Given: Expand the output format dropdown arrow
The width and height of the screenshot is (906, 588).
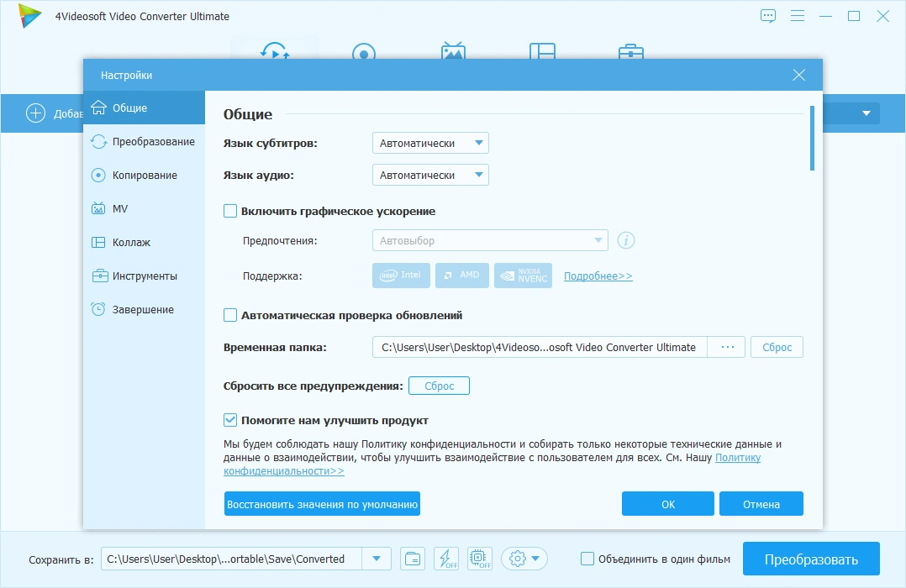Looking at the screenshot, I should click(x=866, y=113).
